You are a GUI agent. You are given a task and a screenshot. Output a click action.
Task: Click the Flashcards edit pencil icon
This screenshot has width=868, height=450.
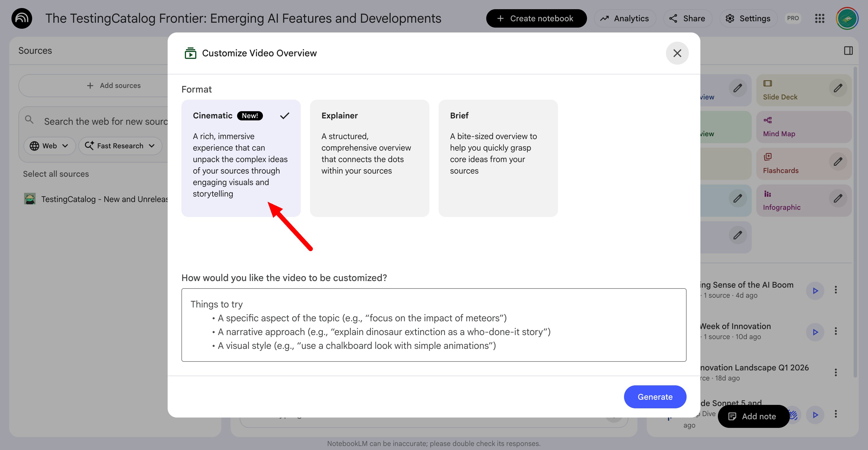click(838, 162)
